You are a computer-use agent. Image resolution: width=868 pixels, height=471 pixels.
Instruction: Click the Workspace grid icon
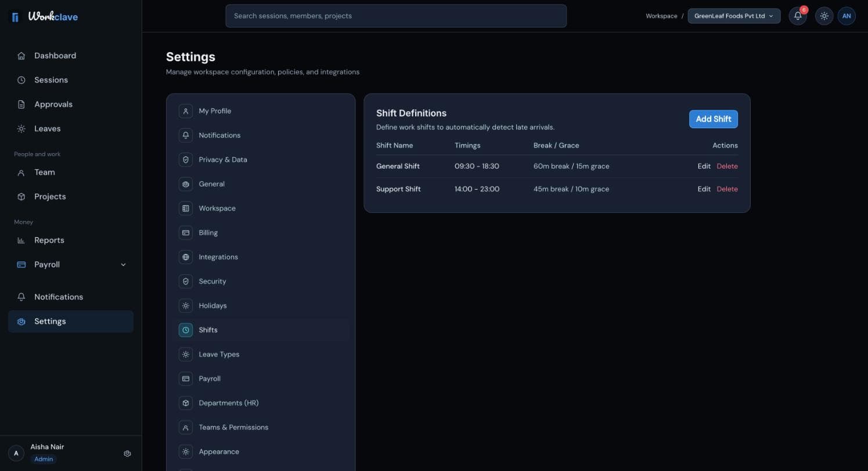(186, 208)
